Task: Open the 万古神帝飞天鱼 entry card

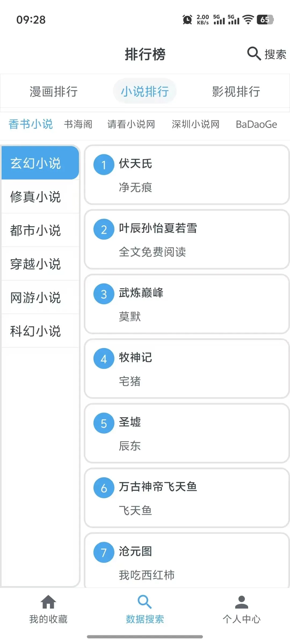Action: (187, 498)
